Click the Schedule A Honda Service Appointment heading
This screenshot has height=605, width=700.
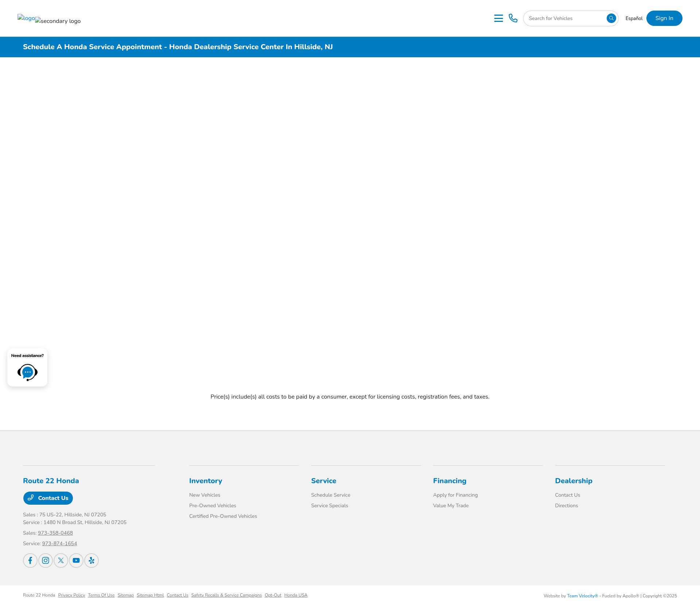(178, 47)
